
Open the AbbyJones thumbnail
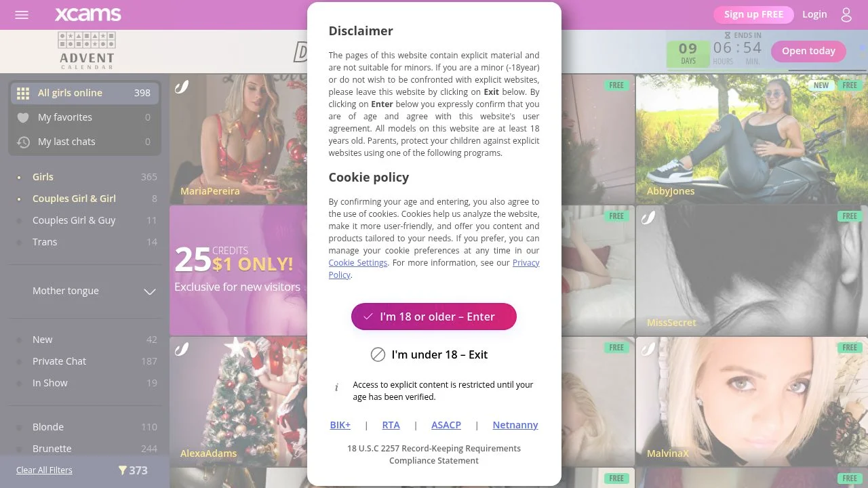pyautogui.click(x=751, y=138)
